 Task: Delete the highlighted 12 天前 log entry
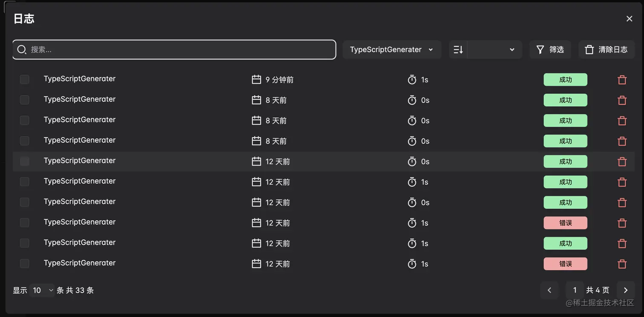pos(622,161)
